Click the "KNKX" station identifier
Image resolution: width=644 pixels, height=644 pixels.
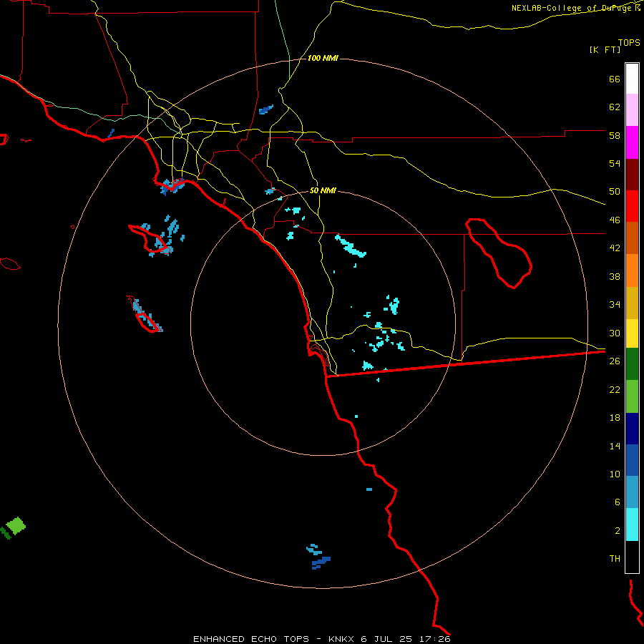click(x=342, y=639)
